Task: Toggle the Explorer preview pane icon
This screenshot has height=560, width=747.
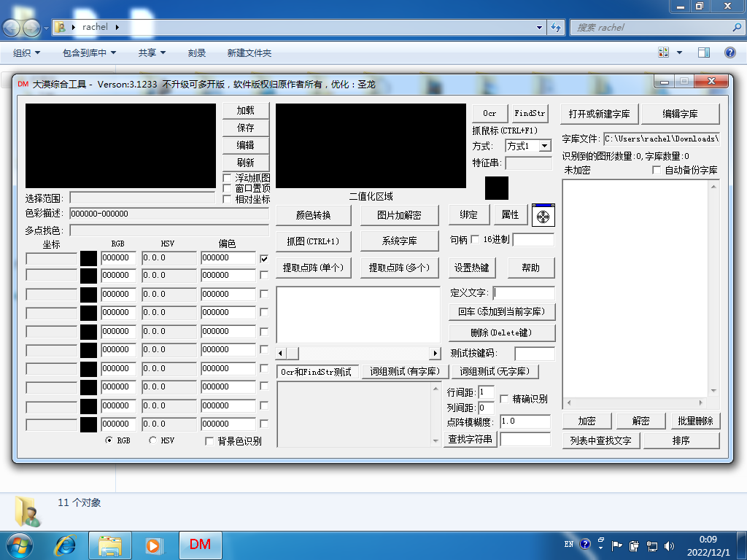Action: (x=704, y=52)
